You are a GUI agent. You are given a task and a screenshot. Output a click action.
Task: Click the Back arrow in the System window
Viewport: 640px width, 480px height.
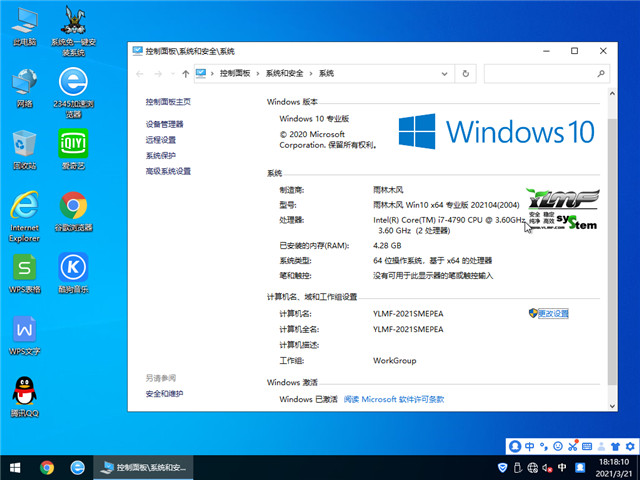(140, 74)
